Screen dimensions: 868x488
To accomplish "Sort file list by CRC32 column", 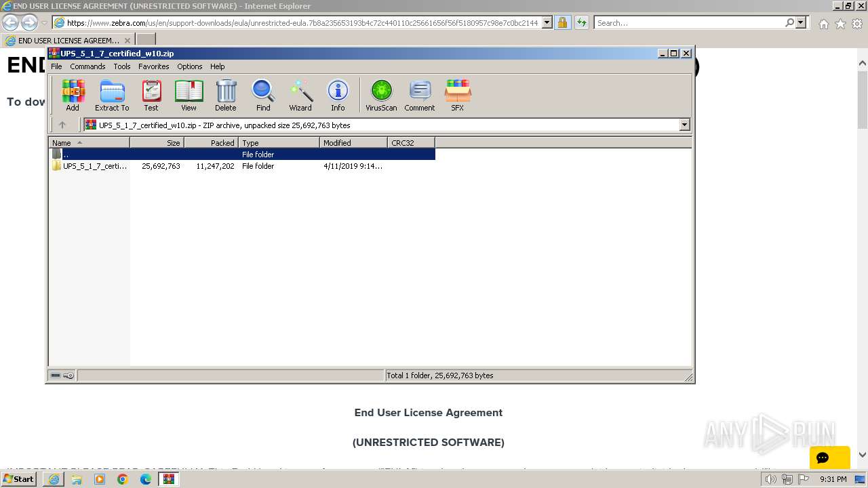I will point(411,142).
